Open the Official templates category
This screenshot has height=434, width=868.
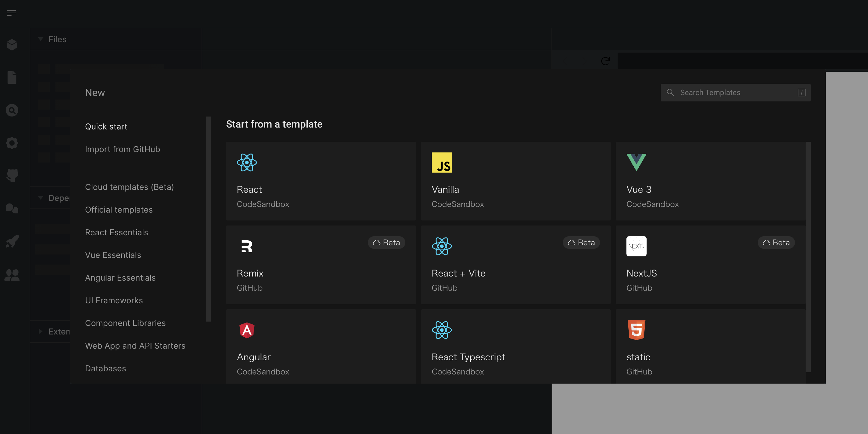coord(119,209)
